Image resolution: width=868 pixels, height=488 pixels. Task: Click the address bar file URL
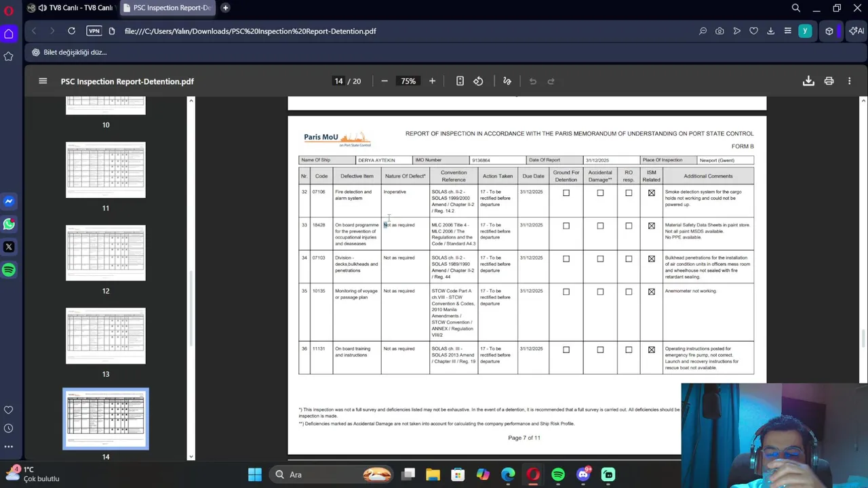coord(250,31)
